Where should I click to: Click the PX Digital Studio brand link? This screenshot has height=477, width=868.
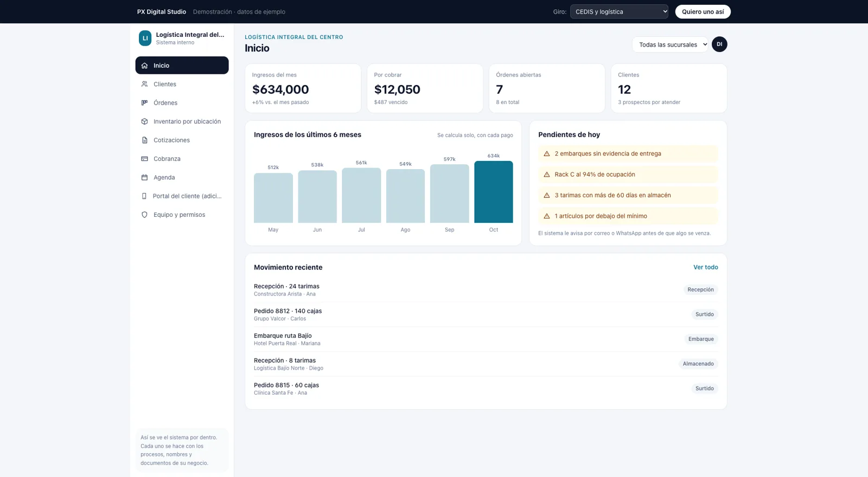[162, 11]
